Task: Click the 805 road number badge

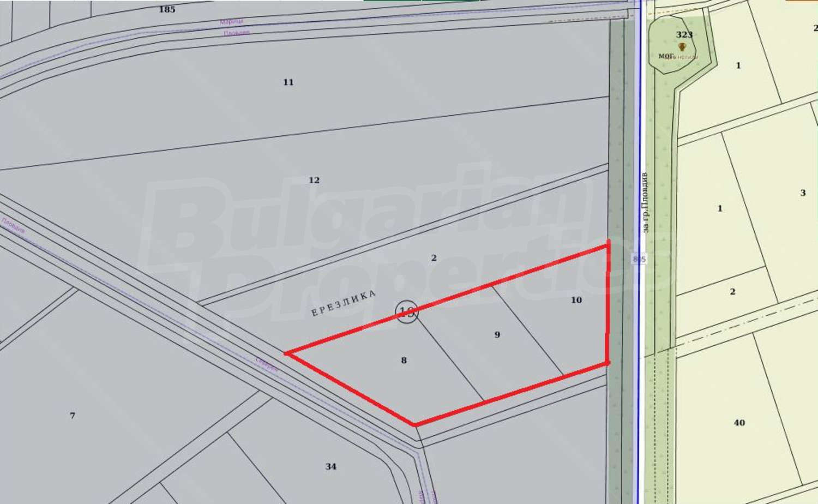Action: [x=639, y=259]
